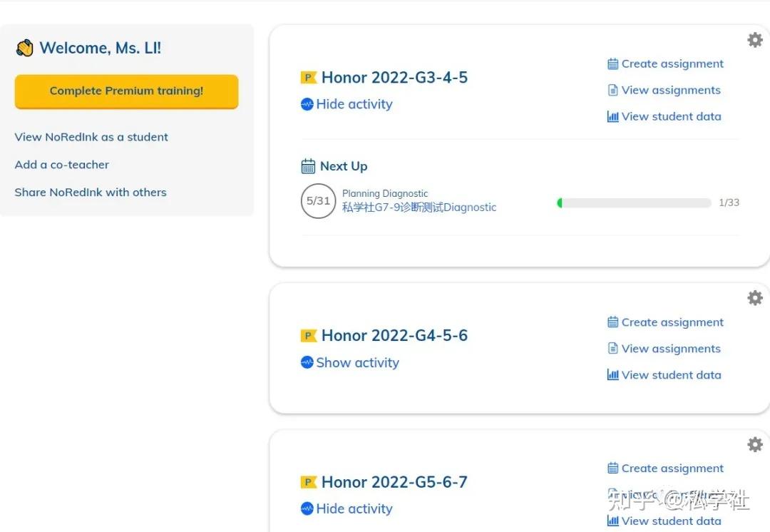Click the waving hand welcome icon
This screenshot has width=770, height=532.
coord(25,48)
